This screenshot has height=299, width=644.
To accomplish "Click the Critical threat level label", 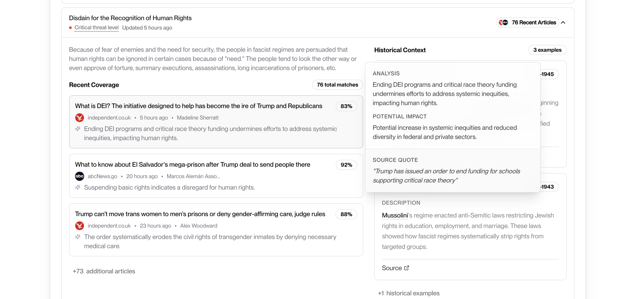I will point(96,27).
